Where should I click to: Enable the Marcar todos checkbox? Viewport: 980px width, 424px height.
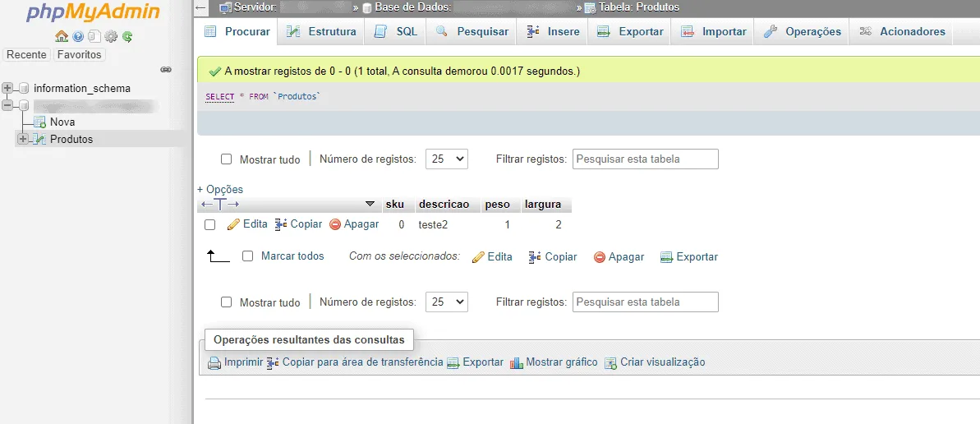tap(247, 256)
